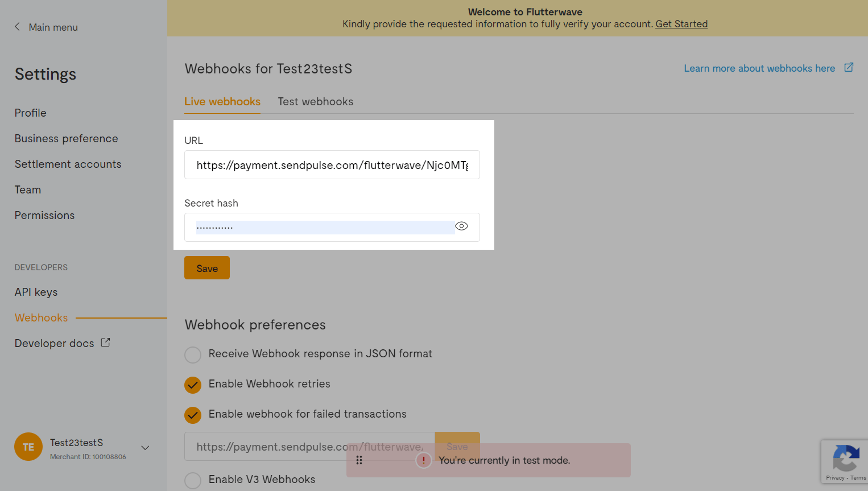Open Business preference settings
Image resolution: width=868 pixels, height=491 pixels.
(x=67, y=138)
